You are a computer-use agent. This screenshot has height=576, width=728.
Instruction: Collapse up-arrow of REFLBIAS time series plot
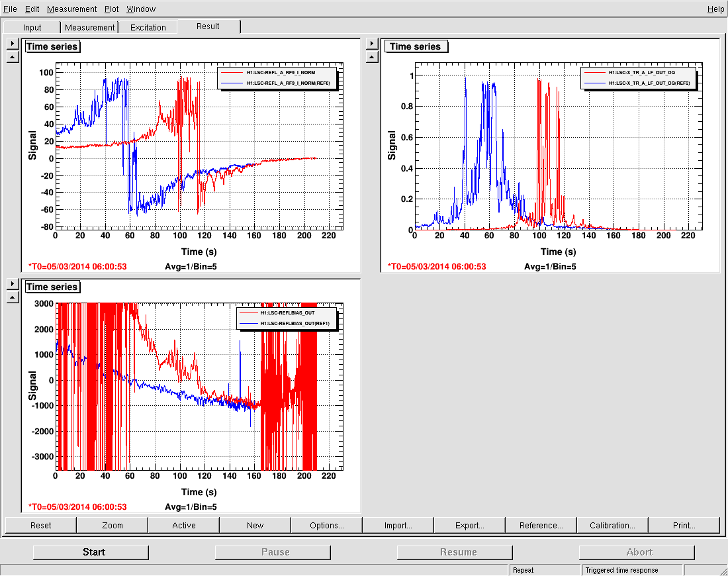[x=13, y=297]
